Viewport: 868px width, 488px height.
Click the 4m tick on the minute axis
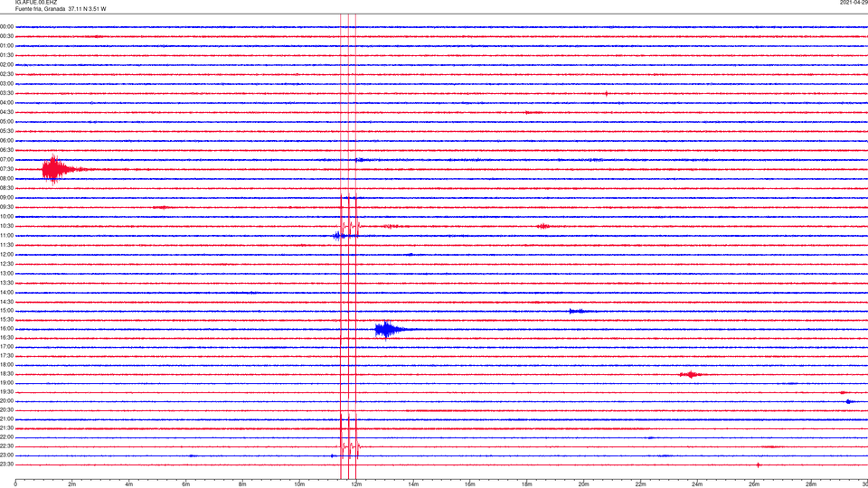click(x=129, y=484)
